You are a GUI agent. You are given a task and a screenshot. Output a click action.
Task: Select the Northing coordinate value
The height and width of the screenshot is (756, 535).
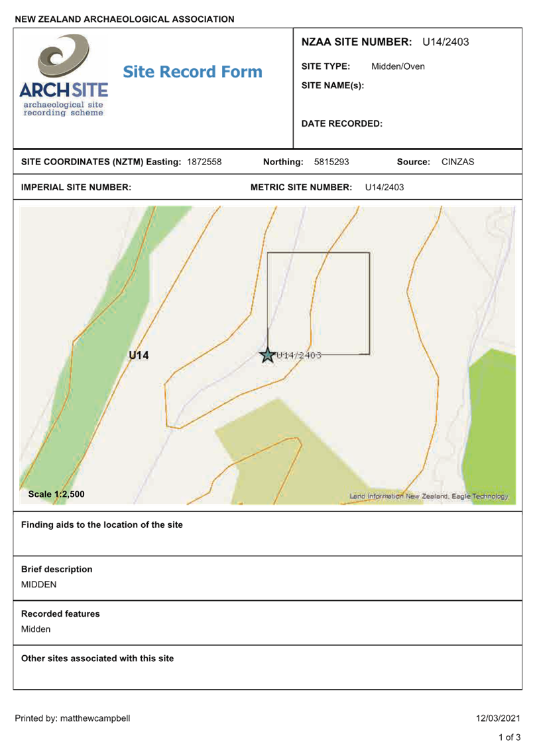pyautogui.click(x=331, y=162)
